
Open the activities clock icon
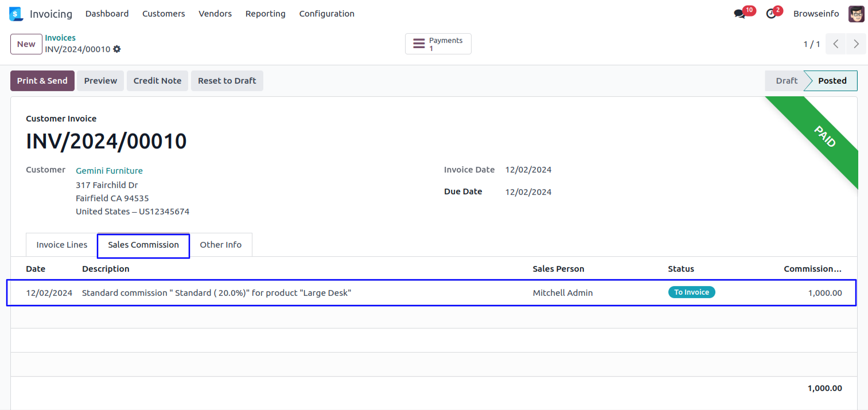[771, 14]
